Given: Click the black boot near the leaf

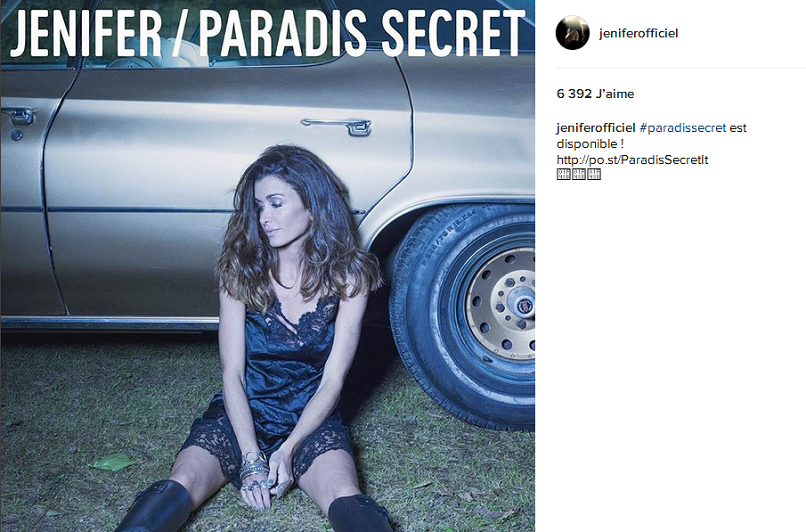Looking at the screenshot, I should click(155, 507).
